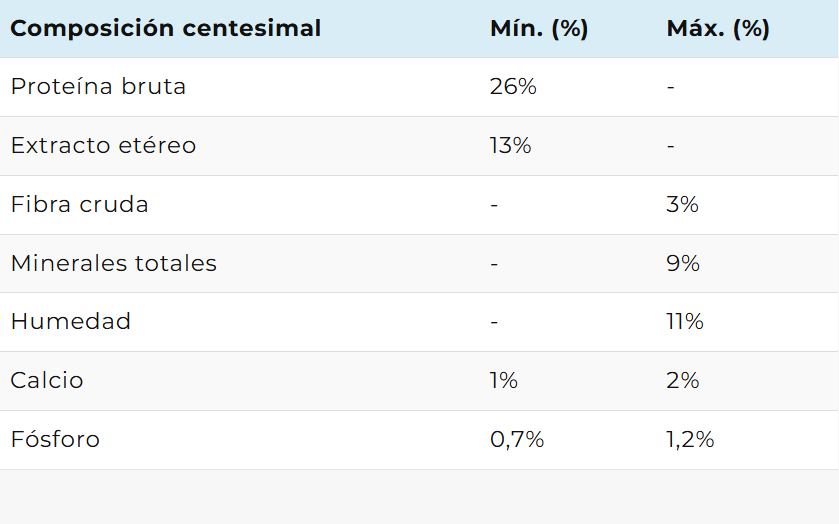Click the "Composición centesimal" column header
The height and width of the screenshot is (524, 839).
click(x=166, y=28)
